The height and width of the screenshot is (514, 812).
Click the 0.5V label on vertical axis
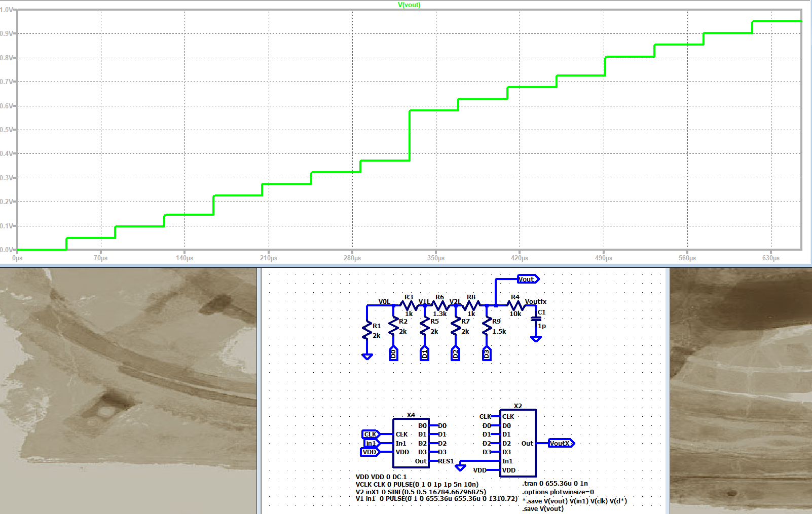pos(7,130)
